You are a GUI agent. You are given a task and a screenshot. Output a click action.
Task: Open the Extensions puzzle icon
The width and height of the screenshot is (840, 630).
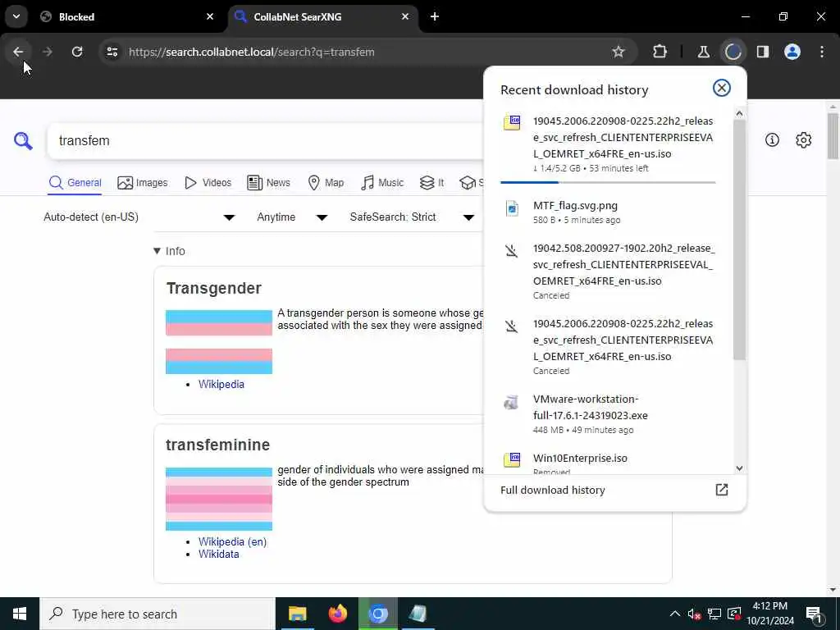tap(660, 52)
